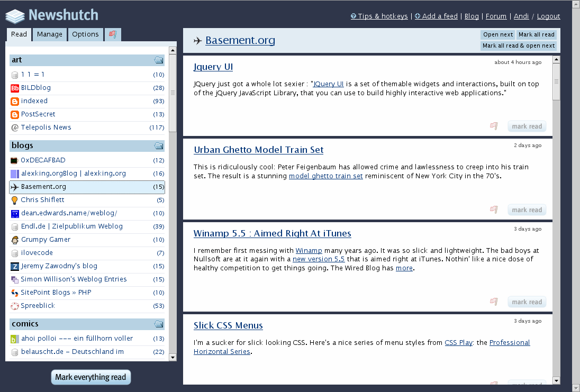Screen dimensions: 580x392
Task: Click the Chris Shiflett lightbulb icon
Action: click(14, 200)
